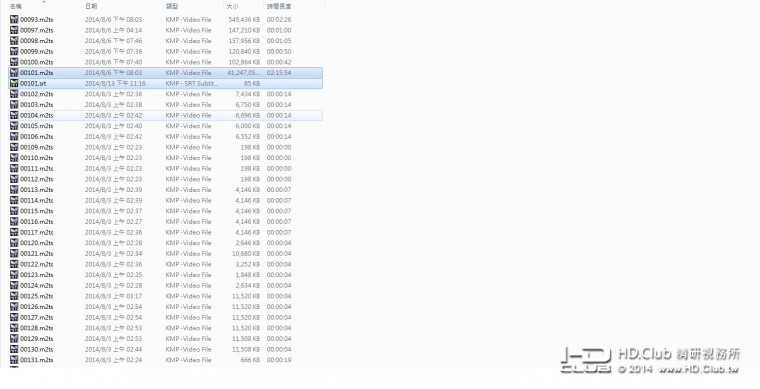Click the file icon of 00122.m2ts
The width and height of the screenshot is (760, 389).
click(14, 265)
